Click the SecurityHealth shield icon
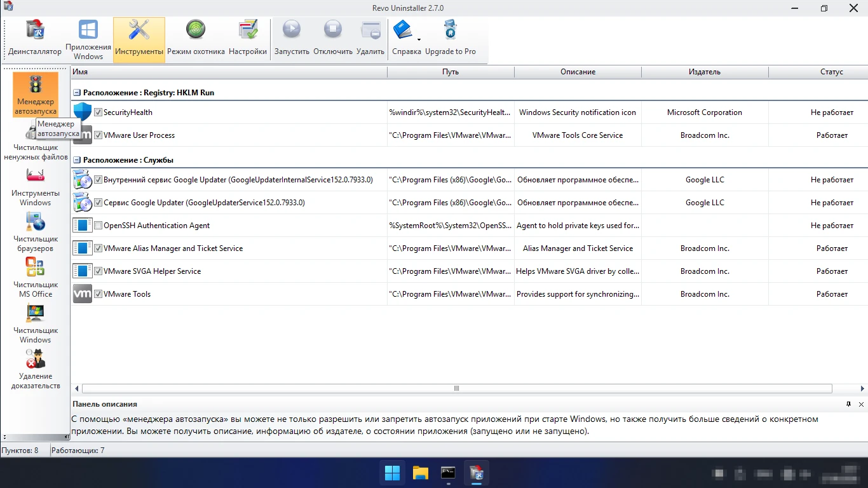 click(x=83, y=112)
